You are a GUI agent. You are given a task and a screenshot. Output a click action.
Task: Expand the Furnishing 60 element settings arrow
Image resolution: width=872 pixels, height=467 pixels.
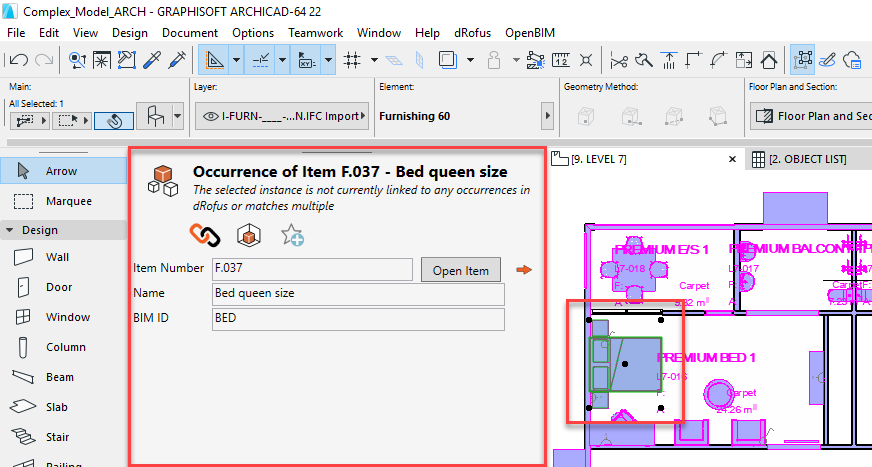coord(547,116)
